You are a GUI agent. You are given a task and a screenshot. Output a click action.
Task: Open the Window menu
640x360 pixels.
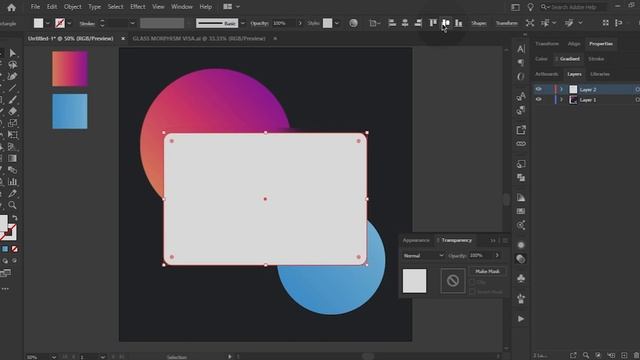pyautogui.click(x=182, y=7)
